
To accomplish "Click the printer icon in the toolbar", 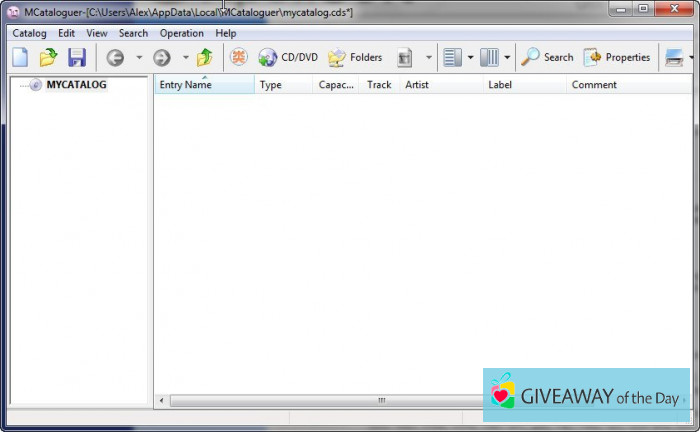I will tap(674, 58).
